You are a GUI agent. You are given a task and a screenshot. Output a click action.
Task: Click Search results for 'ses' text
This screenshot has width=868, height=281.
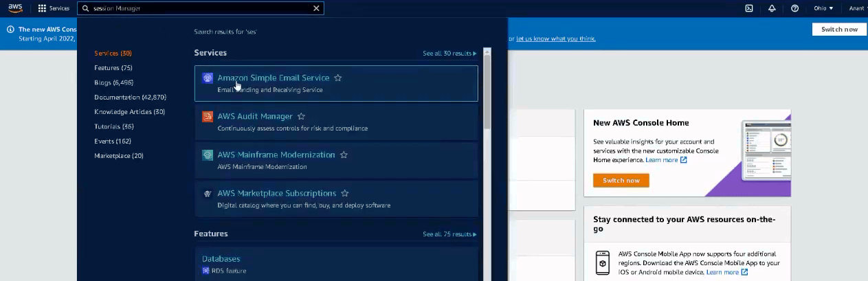[225, 32]
